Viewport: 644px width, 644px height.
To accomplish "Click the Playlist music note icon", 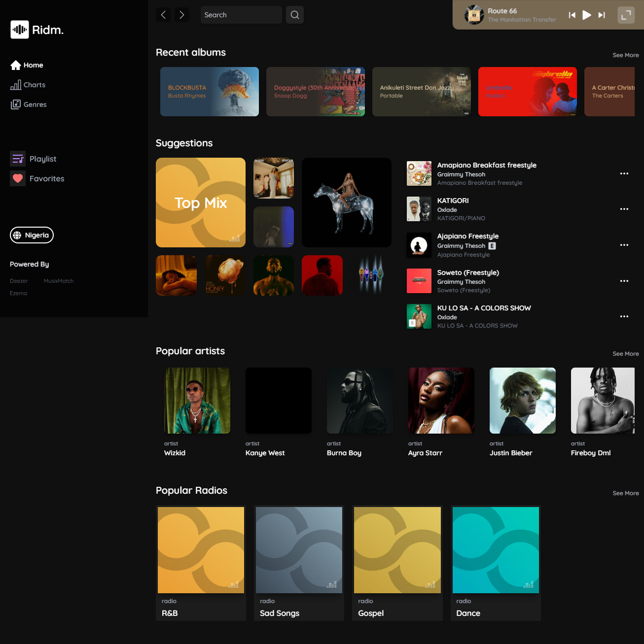I will click(x=18, y=159).
